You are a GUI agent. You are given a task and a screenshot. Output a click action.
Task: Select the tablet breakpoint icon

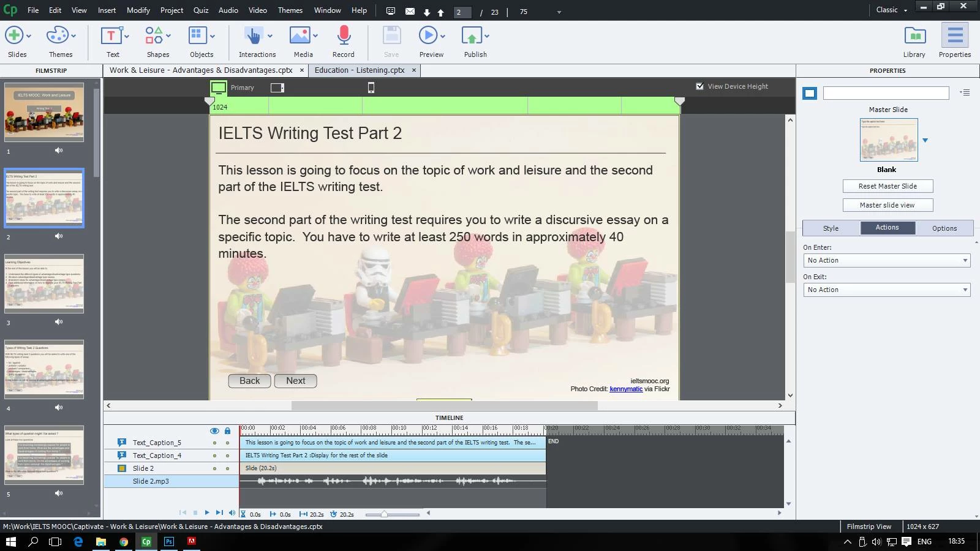coord(277,88)
